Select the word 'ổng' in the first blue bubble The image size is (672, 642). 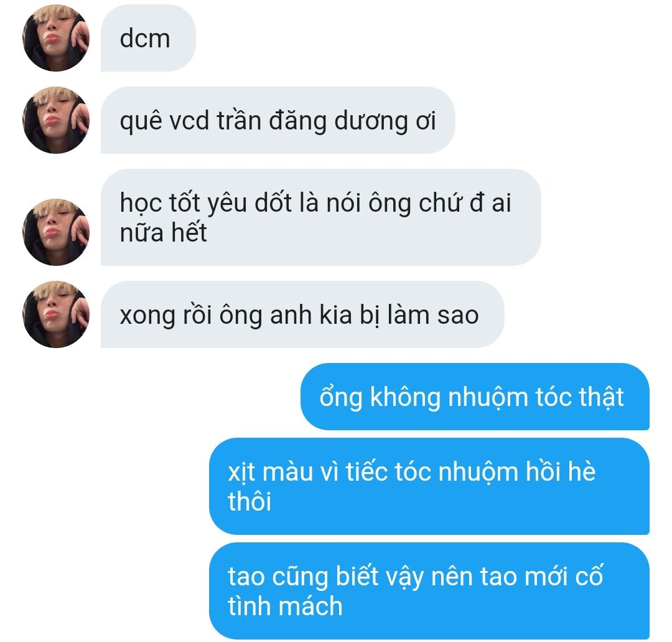click(x=341, y=397)
